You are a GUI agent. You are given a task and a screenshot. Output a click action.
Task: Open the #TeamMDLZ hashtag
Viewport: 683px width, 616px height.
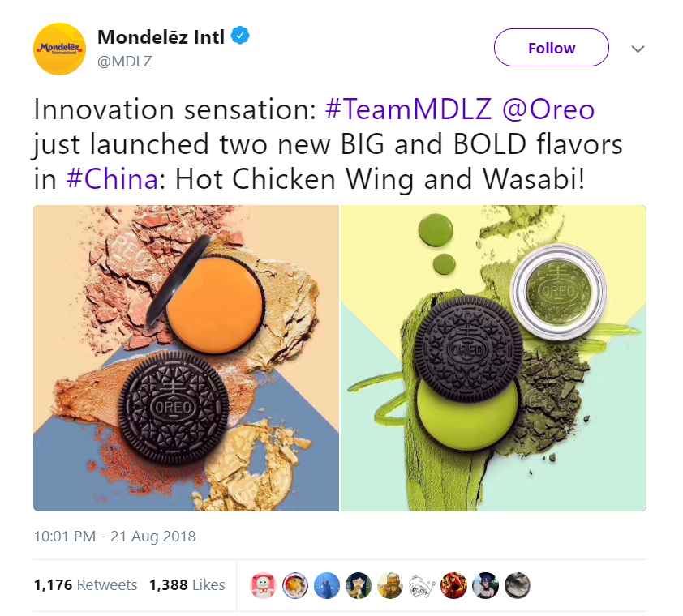point(408,109)
